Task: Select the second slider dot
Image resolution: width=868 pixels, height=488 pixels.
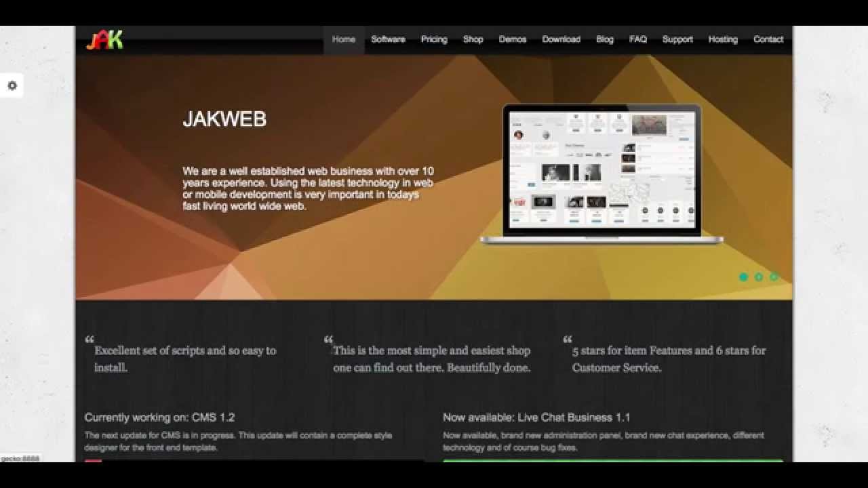Action: (x=758, y=277)
